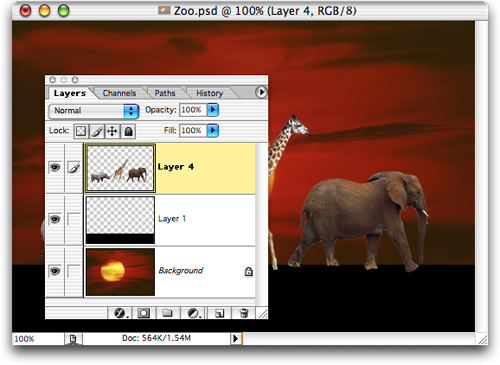The height and width of the screenshot is (365, 500).
Task: Switch to the History tab
Action: coord(209,93)
